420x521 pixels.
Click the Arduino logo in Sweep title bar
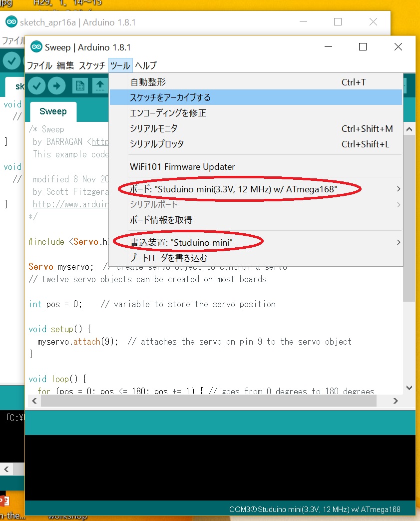[x=36, y=47]
